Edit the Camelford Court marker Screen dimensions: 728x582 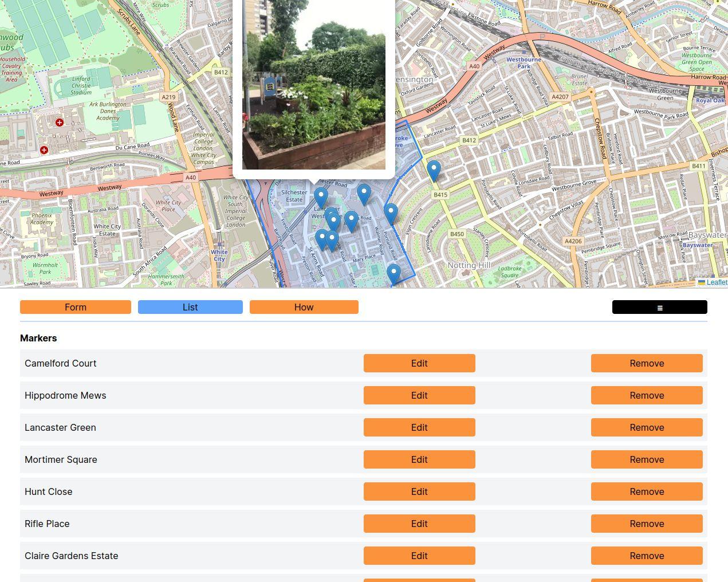pyautogui.click(x=419, y=363)
